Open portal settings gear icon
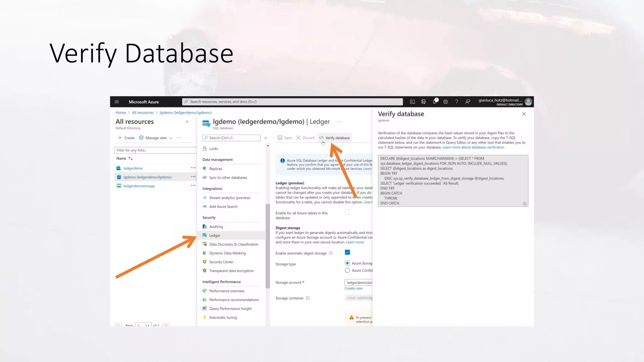The height and width of the screenshot is (362, 644). click(x=446, y=102)
